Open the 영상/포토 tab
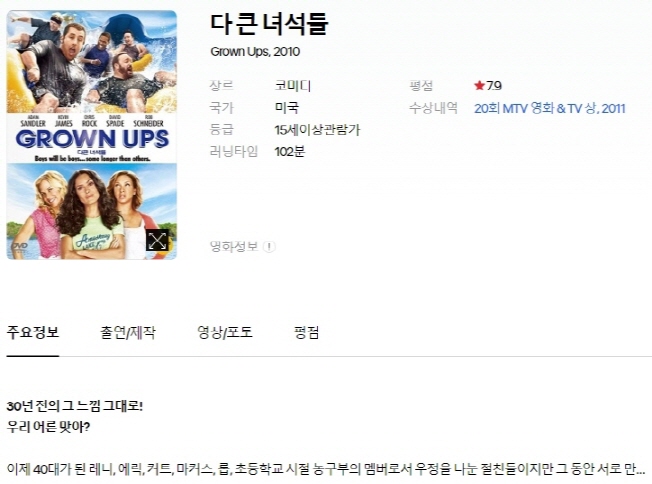The height and width of the screenshot is (484, 652). tap(225, 333)
